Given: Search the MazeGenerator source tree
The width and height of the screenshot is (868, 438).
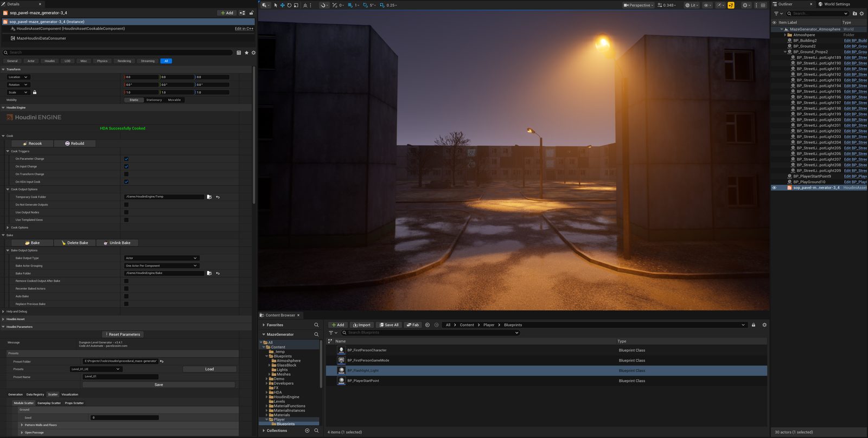Looking at the screenshot, I should 316,334.
